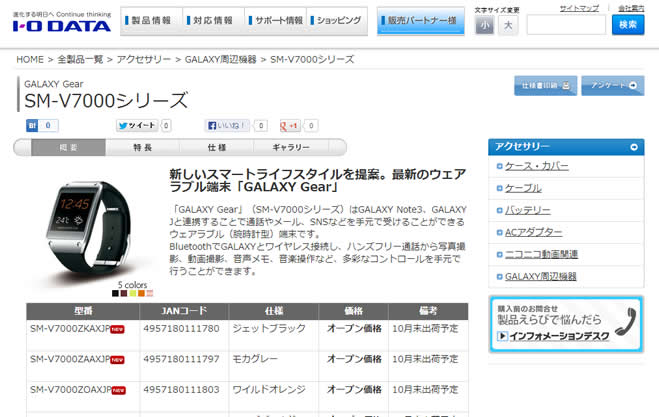The height and width of the screenshot is (417, 659).
Task: Click the 型番 column header
Action: click(x=83, y=311)
